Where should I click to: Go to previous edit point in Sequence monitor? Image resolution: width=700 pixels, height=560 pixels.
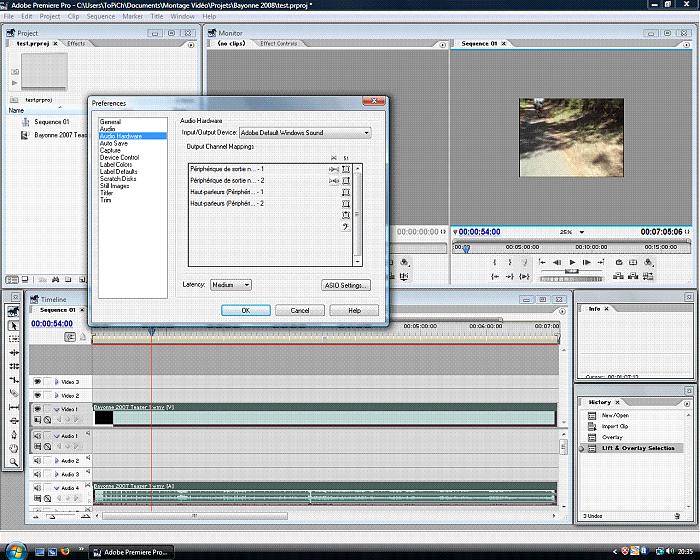pos(542,263)
